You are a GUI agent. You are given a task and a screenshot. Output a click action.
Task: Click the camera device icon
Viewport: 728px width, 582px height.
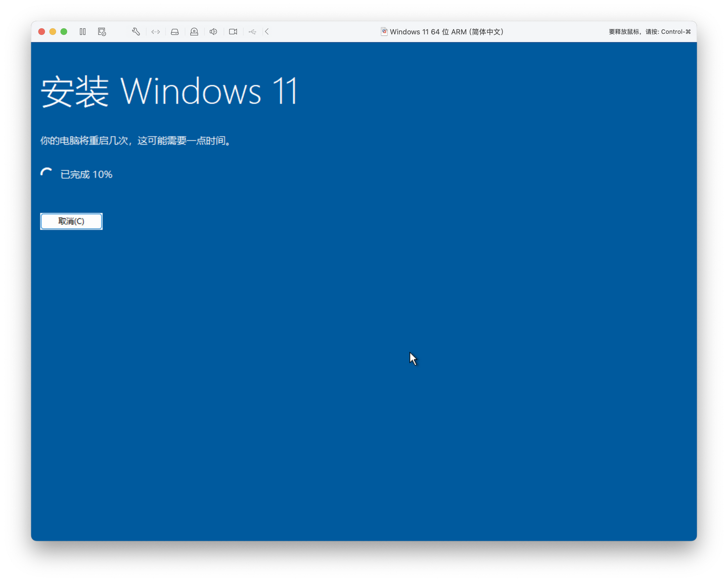233,32
